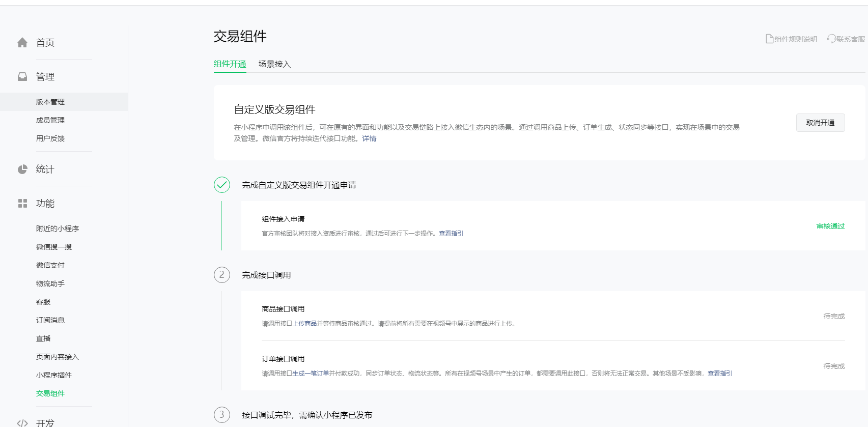
Task: Open the 管理 section
Action: pyautogui.click(x=45, y=77)
